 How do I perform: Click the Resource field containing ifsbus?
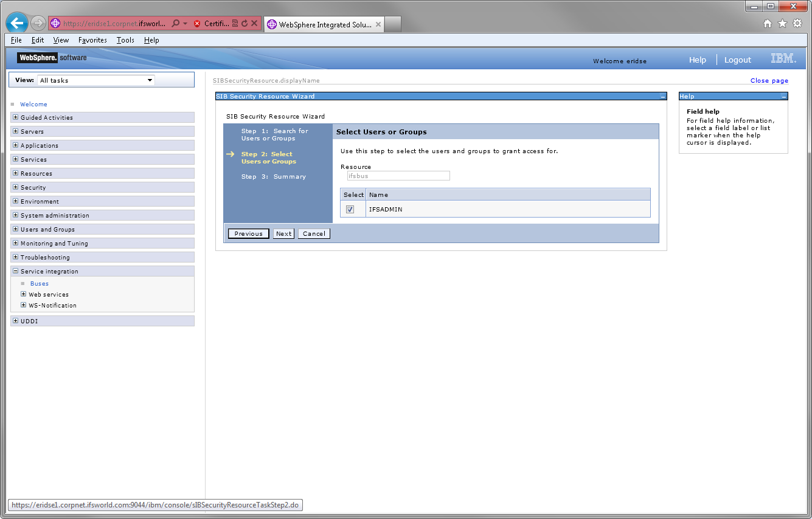coord(398,176)
